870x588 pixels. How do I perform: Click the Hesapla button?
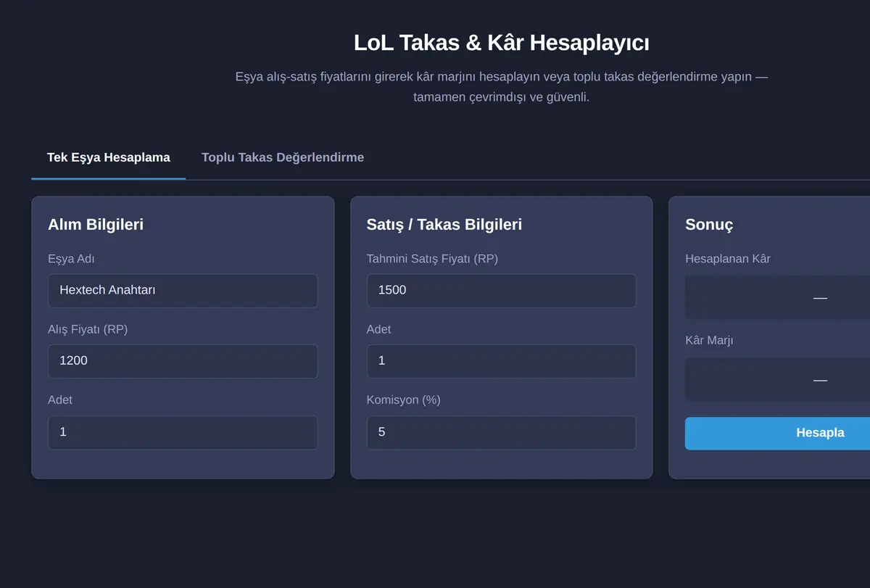pyautogui.click(x=777, y=433)
